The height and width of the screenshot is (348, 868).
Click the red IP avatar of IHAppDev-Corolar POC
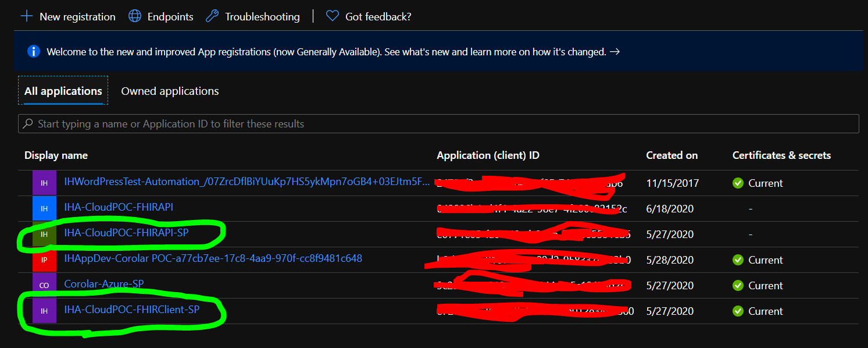45,260
